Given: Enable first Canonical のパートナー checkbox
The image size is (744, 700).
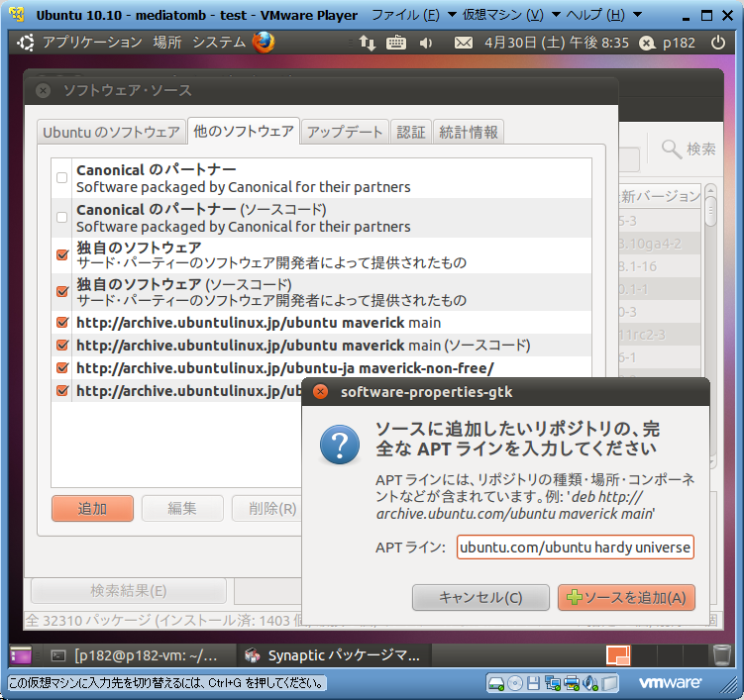Looking at the screenshot, I should [x=61, y=178].
